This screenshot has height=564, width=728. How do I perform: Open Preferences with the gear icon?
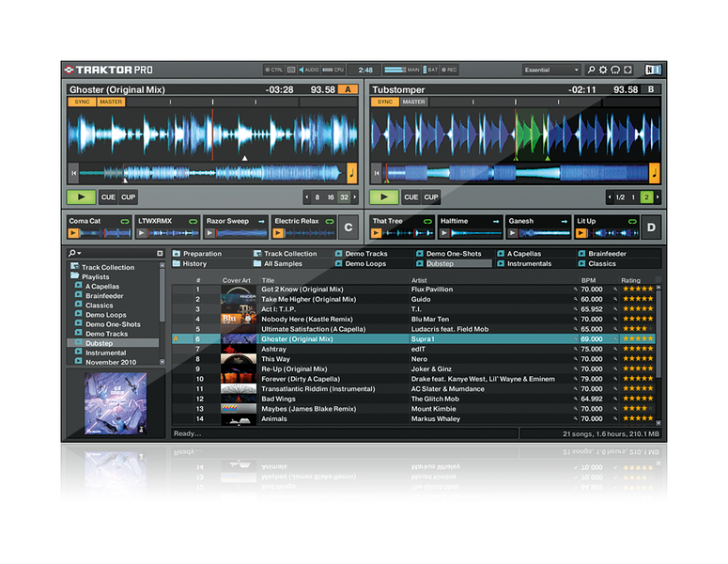pos(603,70)
